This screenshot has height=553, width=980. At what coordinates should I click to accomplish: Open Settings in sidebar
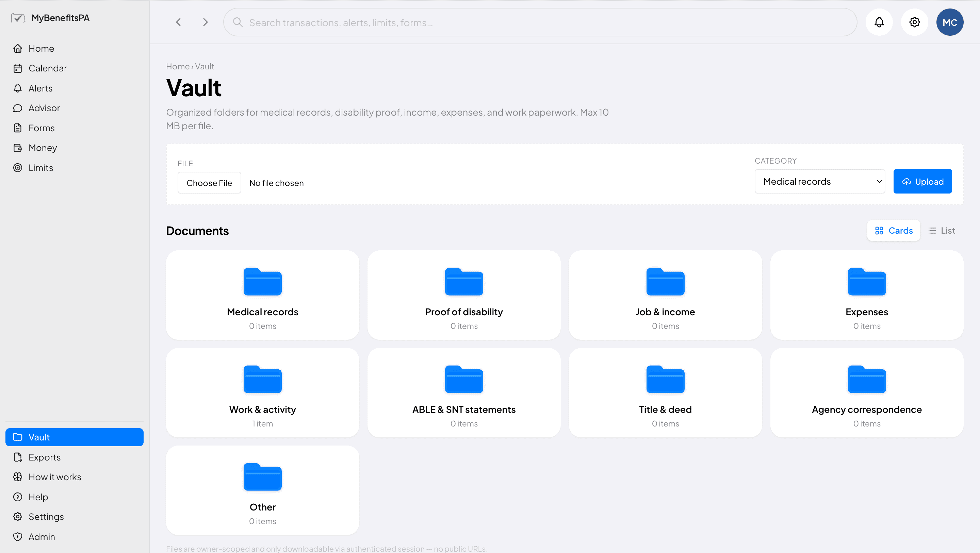pyautogui.click(x=74, y=517)
